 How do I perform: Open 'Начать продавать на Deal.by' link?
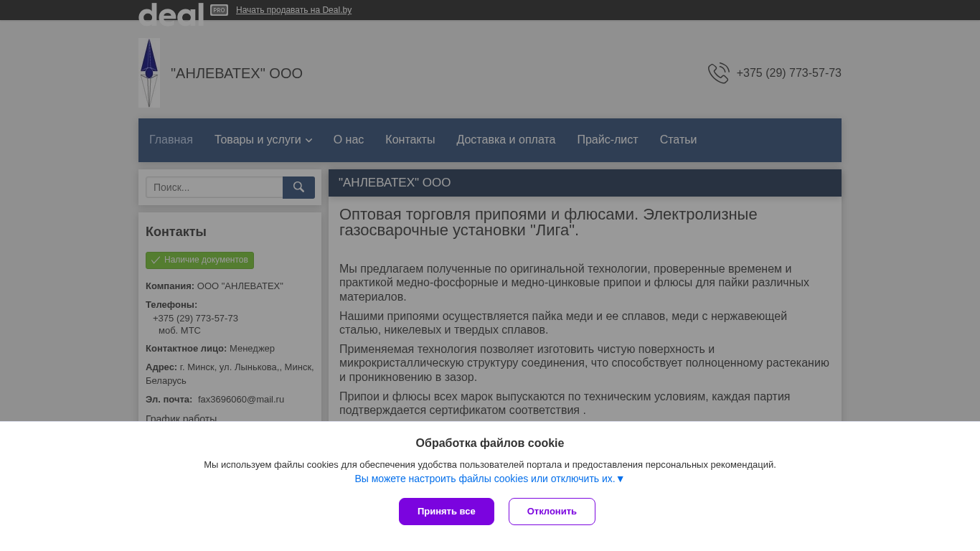293,10
